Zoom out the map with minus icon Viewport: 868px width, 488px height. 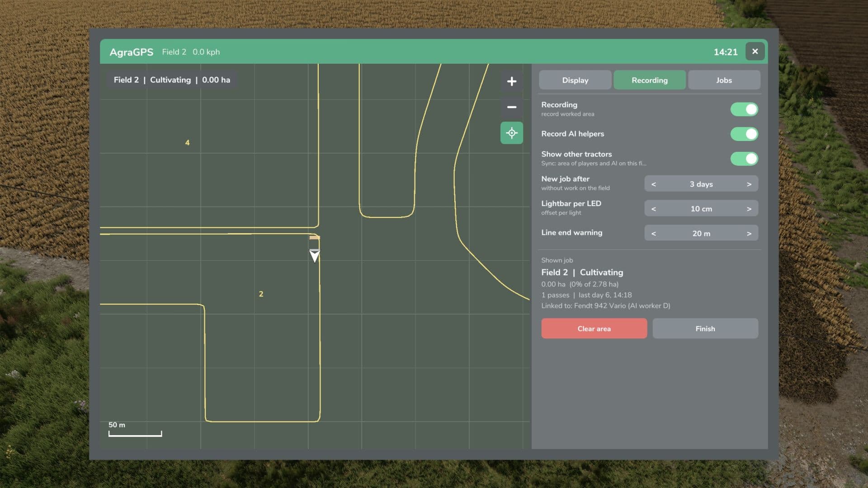click(511, 107)
